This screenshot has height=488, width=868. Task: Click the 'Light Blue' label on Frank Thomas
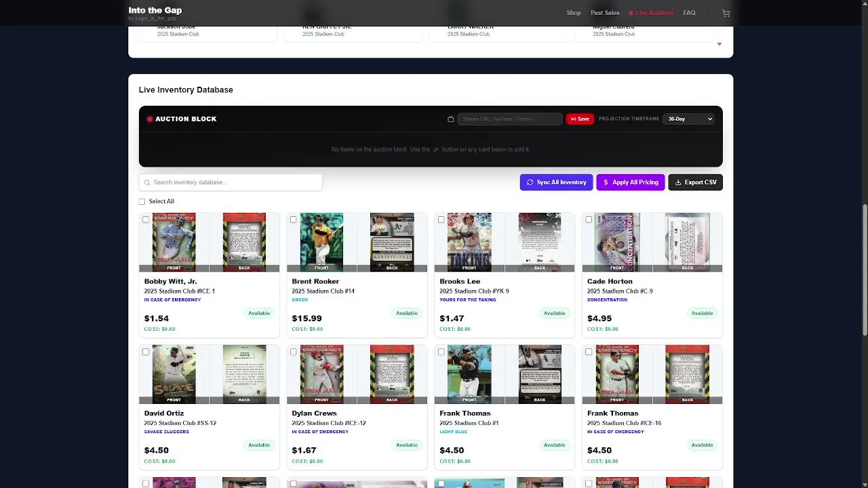453,432
